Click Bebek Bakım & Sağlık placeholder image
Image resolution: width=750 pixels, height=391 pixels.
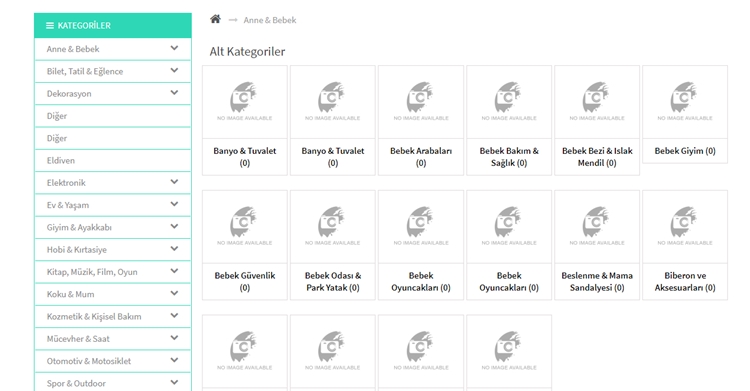[509, 102]
